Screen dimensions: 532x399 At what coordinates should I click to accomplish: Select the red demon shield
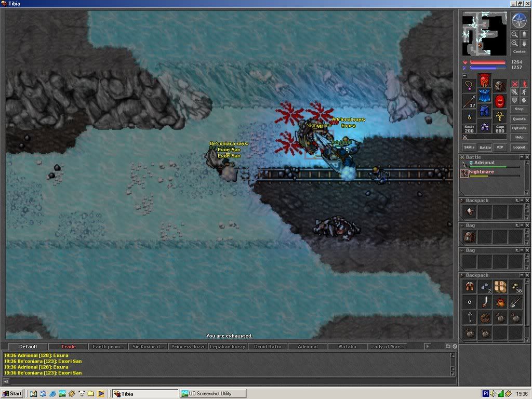pyautogui.click(x=500, y=101)
